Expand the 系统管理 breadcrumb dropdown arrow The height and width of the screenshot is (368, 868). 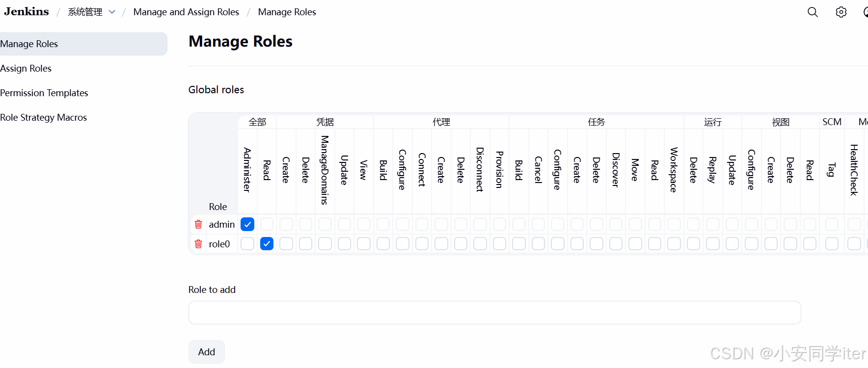(112, 12)
